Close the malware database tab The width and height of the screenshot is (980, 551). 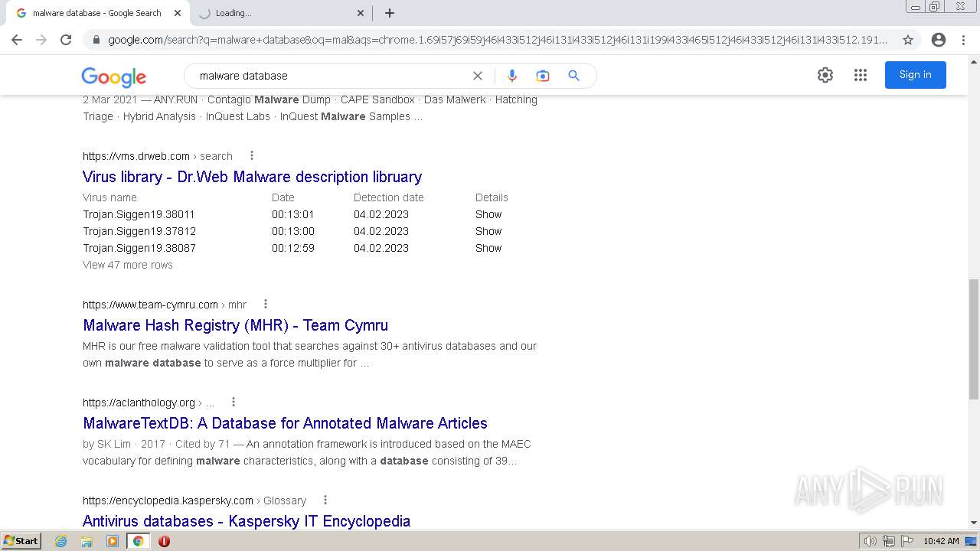[x=178, y=13]
